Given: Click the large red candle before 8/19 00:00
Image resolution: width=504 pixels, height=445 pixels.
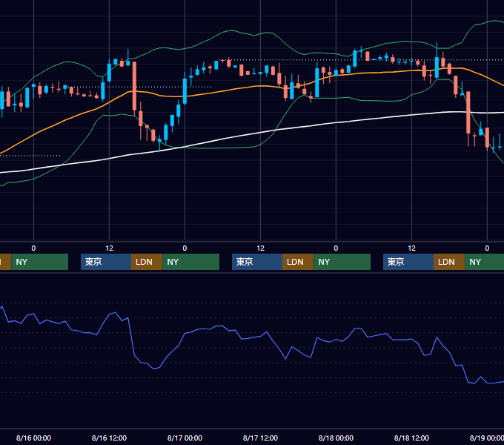Looking at the screenshot, I should coord(468,113).
